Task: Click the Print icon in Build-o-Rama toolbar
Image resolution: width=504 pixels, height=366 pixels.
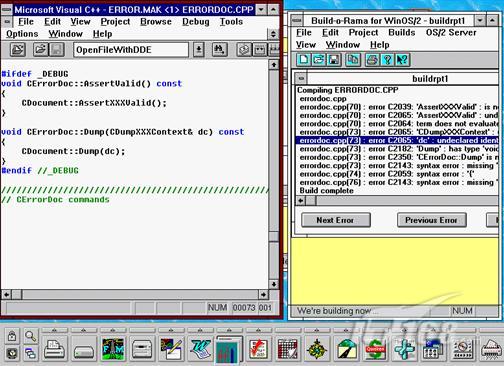Action: pos(372,60)
